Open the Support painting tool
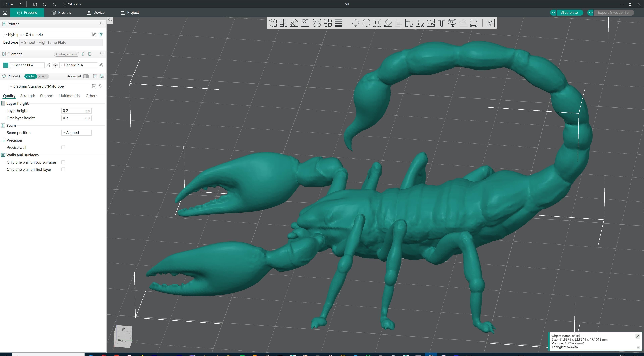Screen dimensions: 644x356 coord(409,23)
